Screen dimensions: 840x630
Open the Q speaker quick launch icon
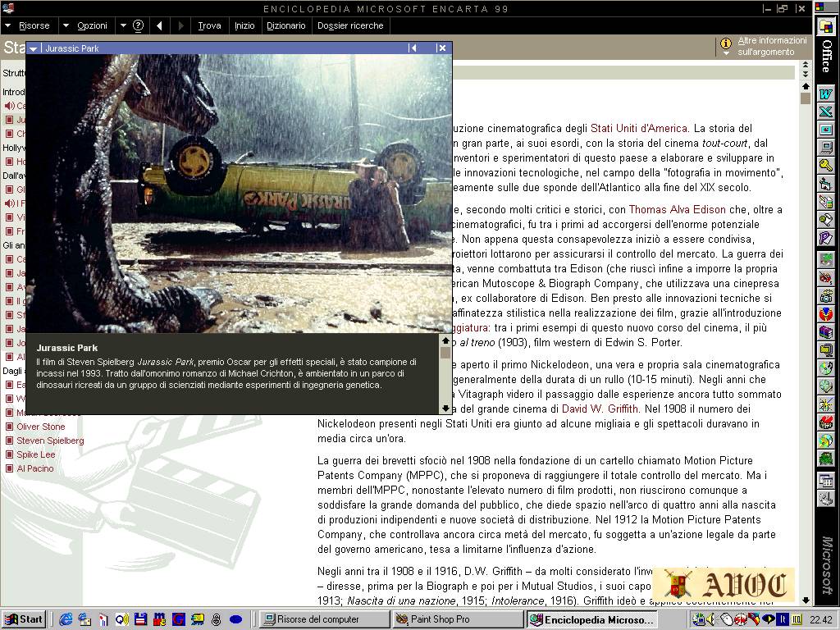click(122, 620)
